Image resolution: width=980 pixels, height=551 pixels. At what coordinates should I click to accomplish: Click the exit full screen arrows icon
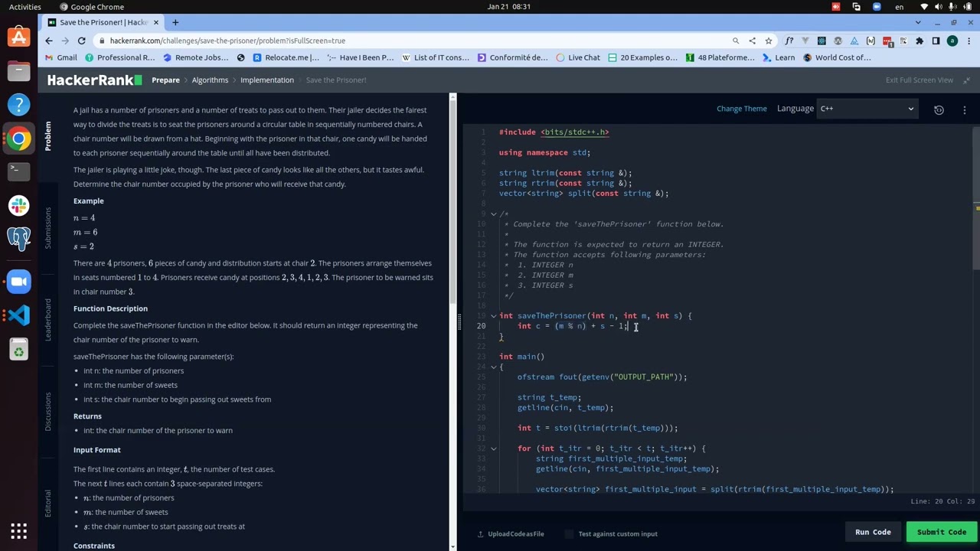(966, 80)
